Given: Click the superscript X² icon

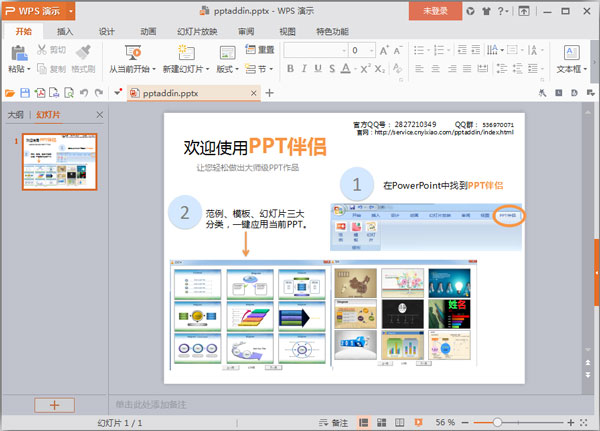Looking at the screenshot, I should pos(365,69).
